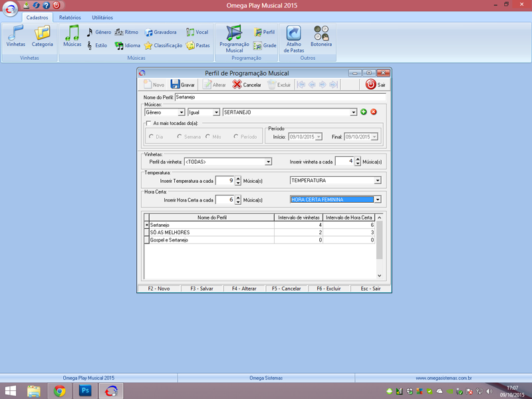Open the Botoneira icon
This screenshot has width=532, height=399.
321,36
